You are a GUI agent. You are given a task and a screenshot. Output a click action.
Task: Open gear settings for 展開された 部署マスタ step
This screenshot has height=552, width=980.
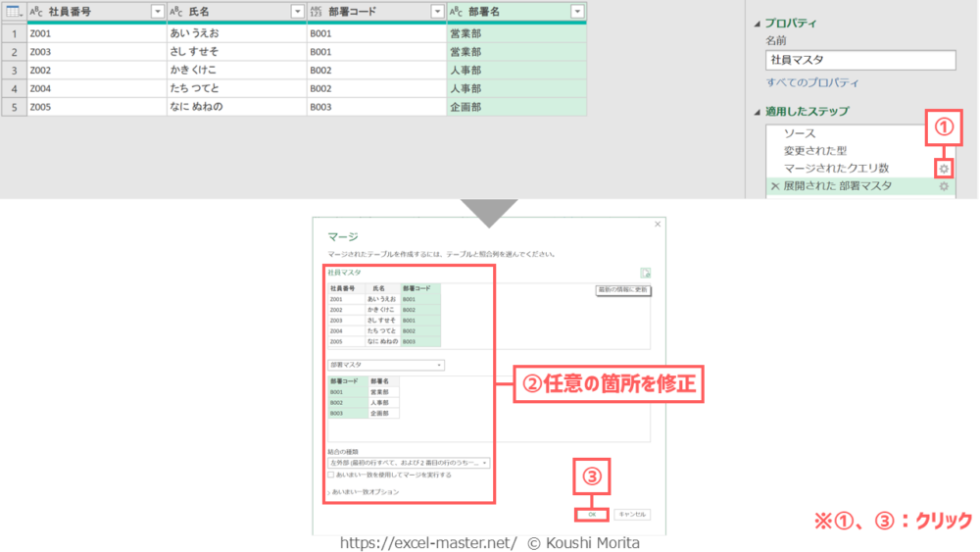click(x=944, y=186)
